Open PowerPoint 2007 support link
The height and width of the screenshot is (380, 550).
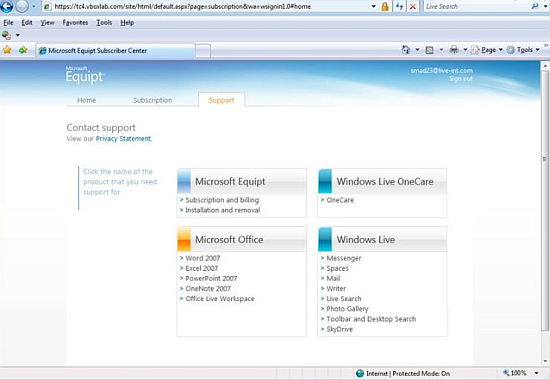point(211,279)
